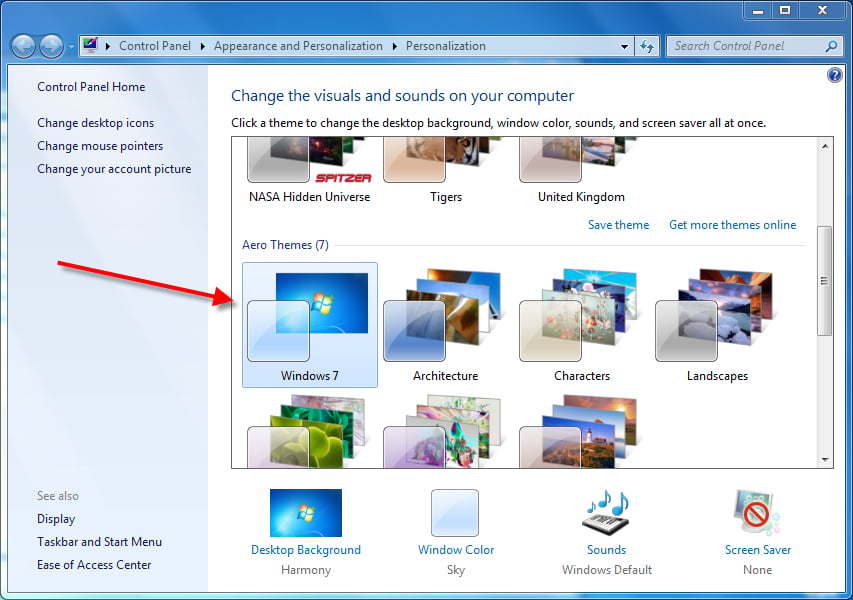Expand the address bar history dropdown

625,47
